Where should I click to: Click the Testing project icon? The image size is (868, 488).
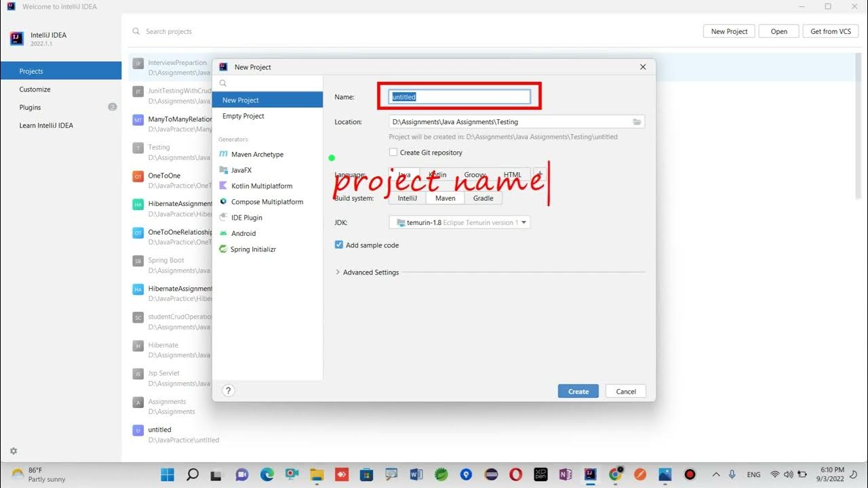click(x=138, y=148)
